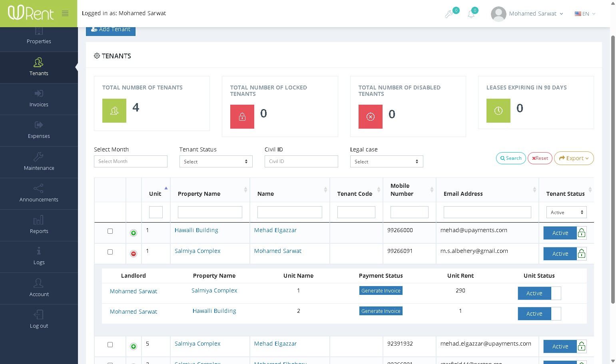Tick the checkbox for the Salmiya Complex unit 1 row
Screen dimensions: 616x364
(110, 252)
